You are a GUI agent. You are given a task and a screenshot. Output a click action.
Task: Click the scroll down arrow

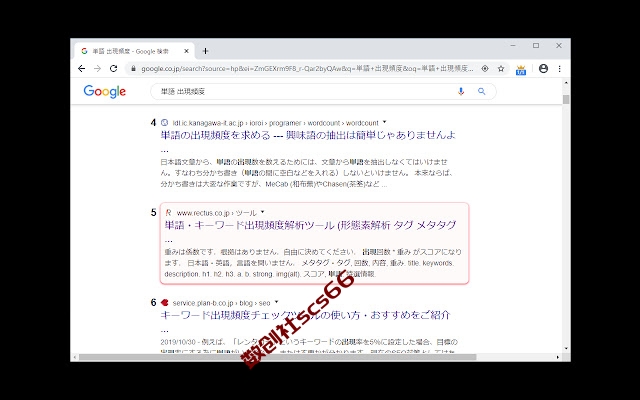click(566, 349)
